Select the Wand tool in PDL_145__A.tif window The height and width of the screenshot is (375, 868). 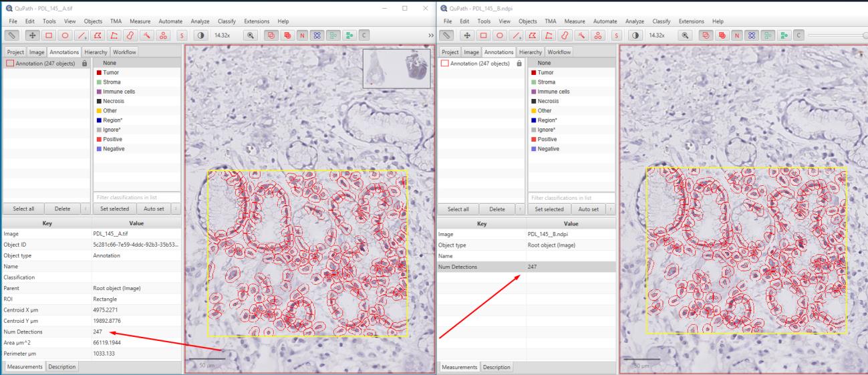(x=146, y=34)
